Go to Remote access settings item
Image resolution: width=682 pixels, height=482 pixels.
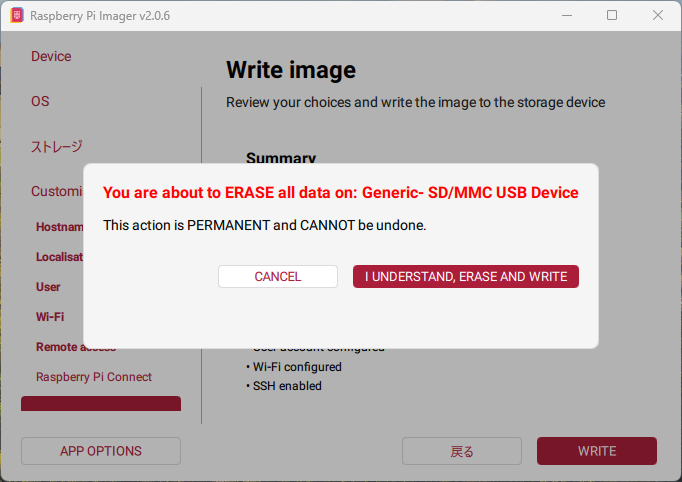[x=75, y=347]
